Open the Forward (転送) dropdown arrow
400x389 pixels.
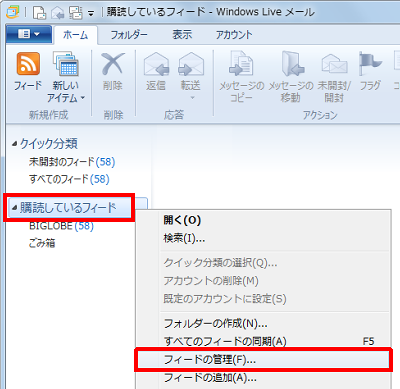pyautogui.click(x=192, y=98)
